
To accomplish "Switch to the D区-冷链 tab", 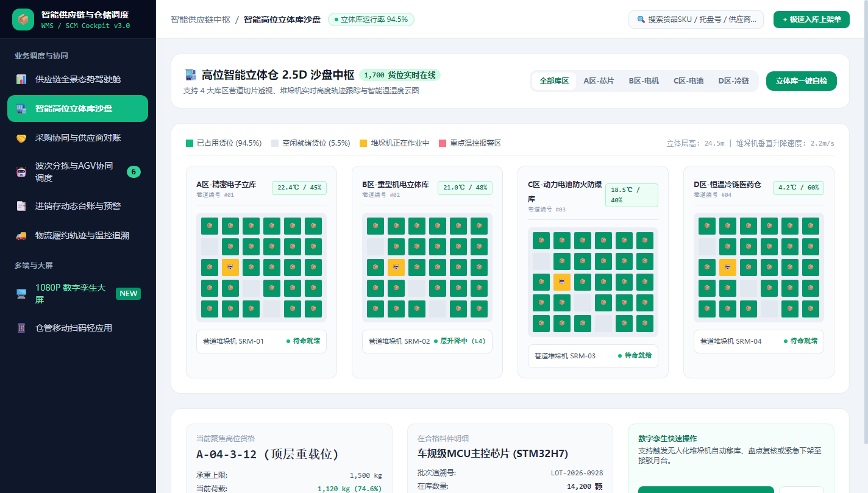I will (x=733, y=81).
